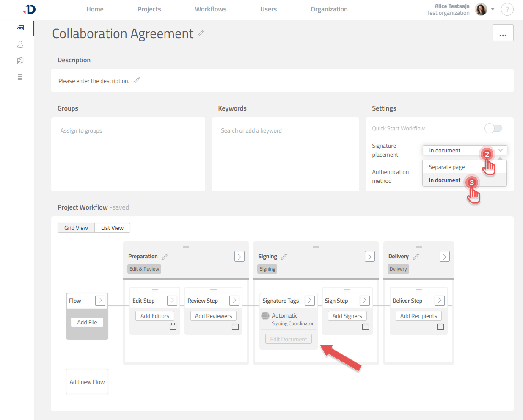Click the pencil icon to edit the description
Image resolution: width=523 pixels, height=420 pixels.
pos(136,79)
